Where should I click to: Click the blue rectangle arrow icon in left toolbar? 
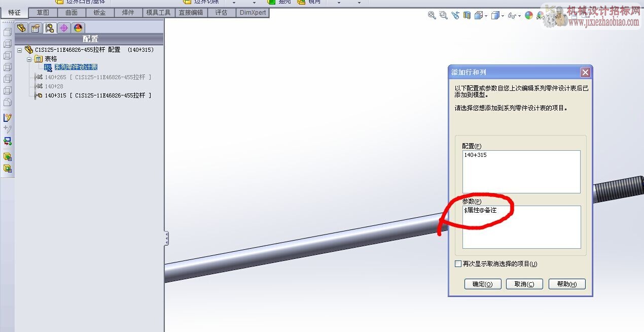click(7, 141)
